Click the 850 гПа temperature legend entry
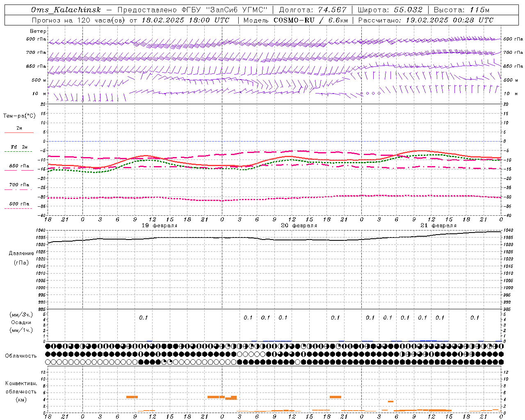This screenshot has height=420, width=525. (19, 166)
